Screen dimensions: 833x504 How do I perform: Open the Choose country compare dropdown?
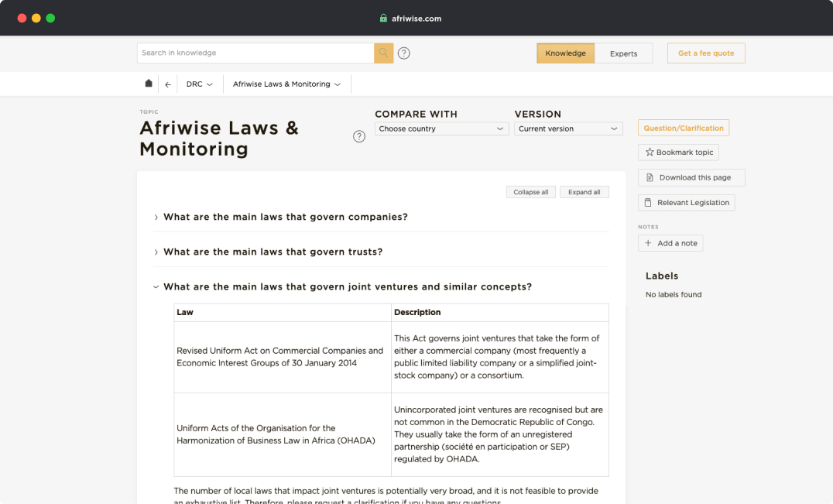441,129
